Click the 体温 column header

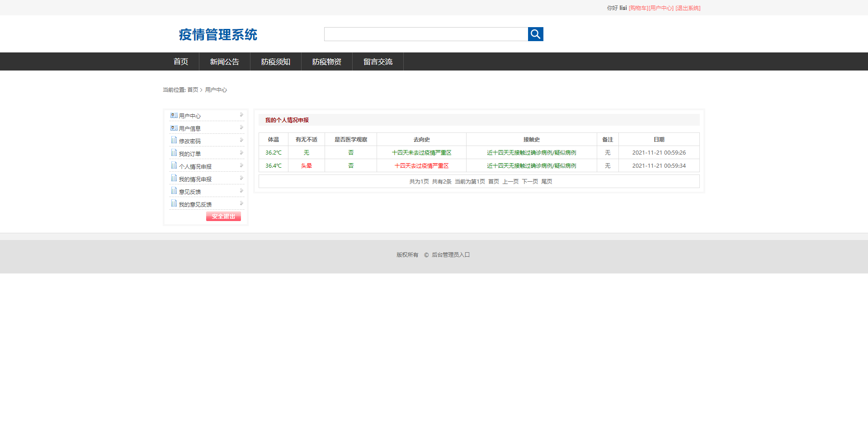click(274, 140)
